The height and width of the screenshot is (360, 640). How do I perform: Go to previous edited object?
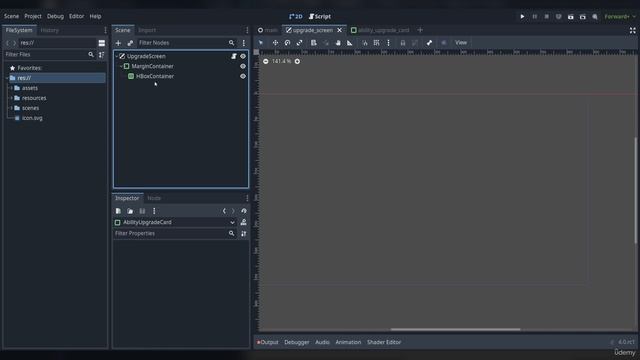pyautogui.click(x=224, y=211)
